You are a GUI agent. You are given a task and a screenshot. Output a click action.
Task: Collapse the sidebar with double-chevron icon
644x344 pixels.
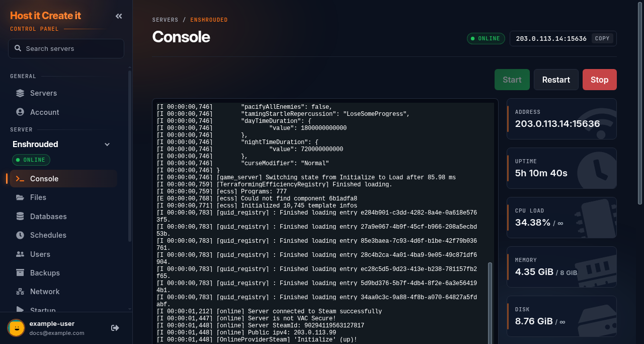pos(119,16)
